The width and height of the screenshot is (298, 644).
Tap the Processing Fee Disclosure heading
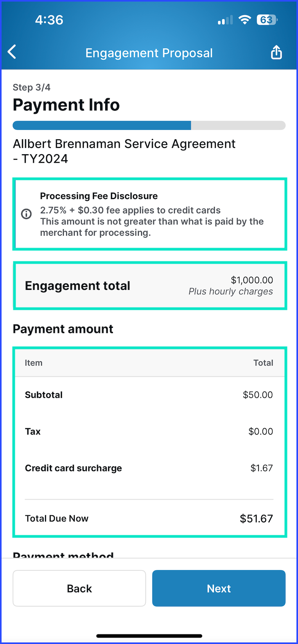pyautogui.click(x=99, y=196)
